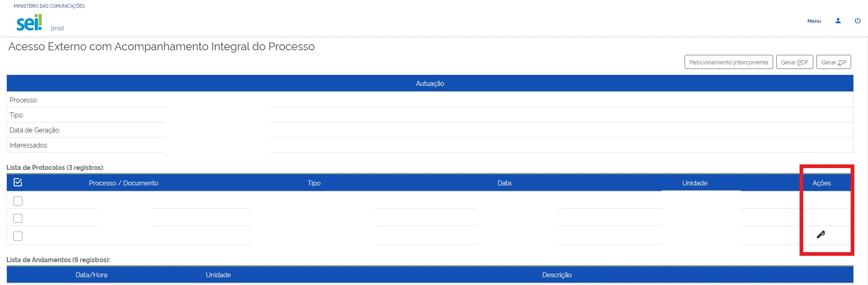
Task: Click the Tipo column header
Action: point(314,183)
